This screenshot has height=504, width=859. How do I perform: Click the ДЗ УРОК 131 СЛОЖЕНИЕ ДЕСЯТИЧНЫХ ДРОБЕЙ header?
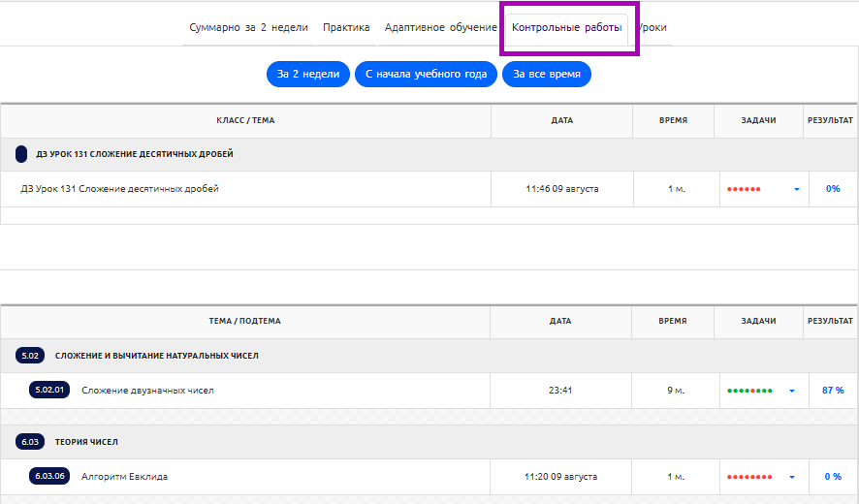pyautogui.click(x=135, y=154)
